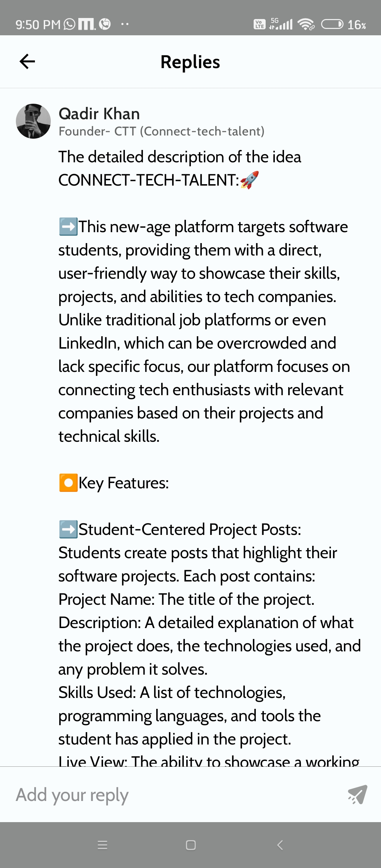Tap the 9:50 PM clock in status bar
This screenshot has height=868, width=381.
38,24
